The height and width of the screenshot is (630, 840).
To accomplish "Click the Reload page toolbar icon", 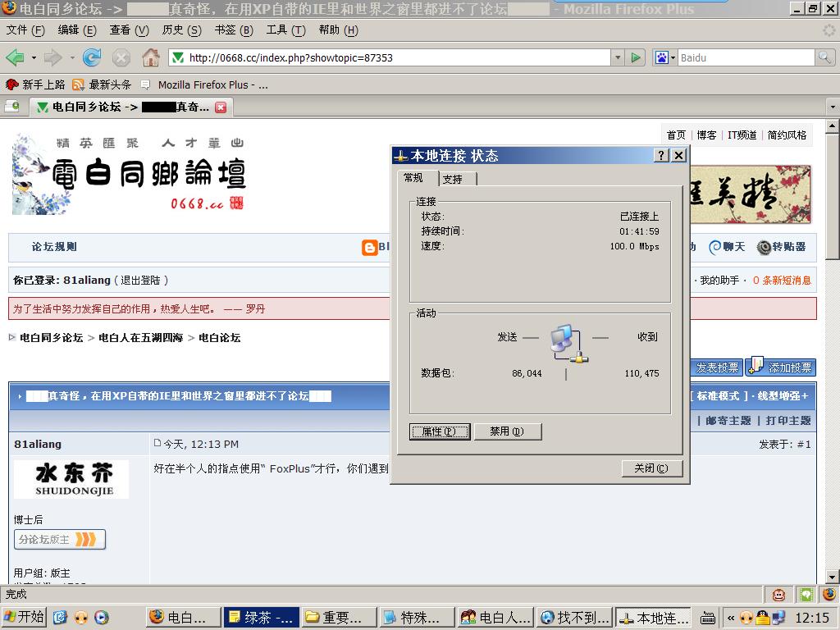I will (92, 57).
